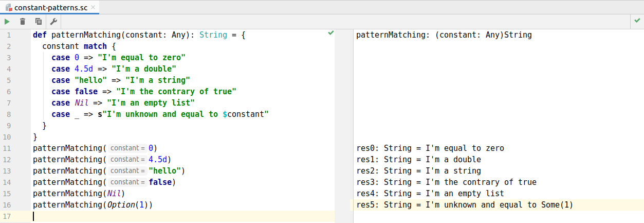Click line number 10 in the gutter
Image resolution: width=644 pixels, height=223 pixels.
(x=8, y=137)
